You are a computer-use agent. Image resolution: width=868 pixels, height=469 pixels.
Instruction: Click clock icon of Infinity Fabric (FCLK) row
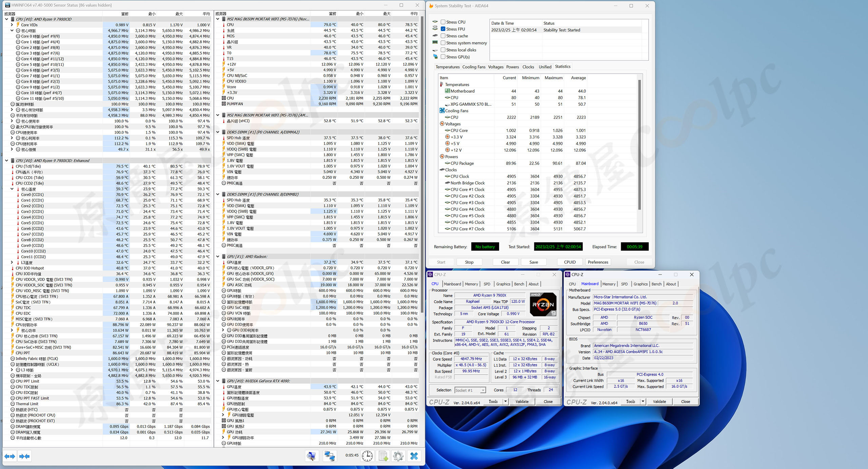(13, 359)
